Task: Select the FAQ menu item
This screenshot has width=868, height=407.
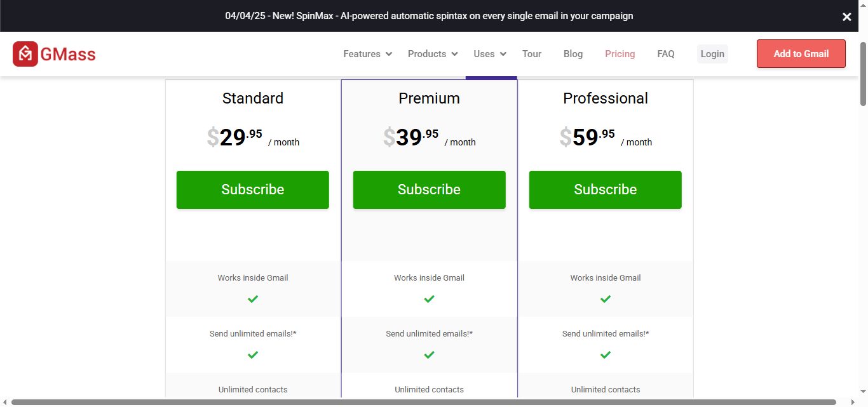Action: coord(666,54)
